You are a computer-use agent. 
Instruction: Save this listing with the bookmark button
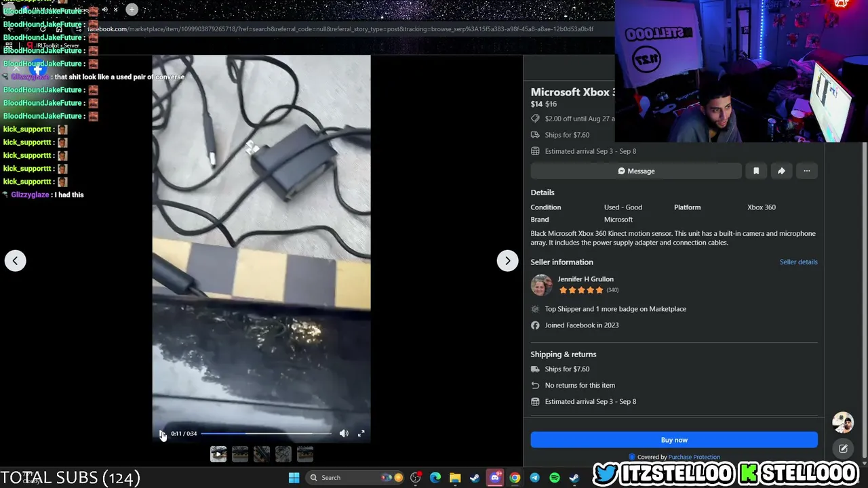[756, 171]
